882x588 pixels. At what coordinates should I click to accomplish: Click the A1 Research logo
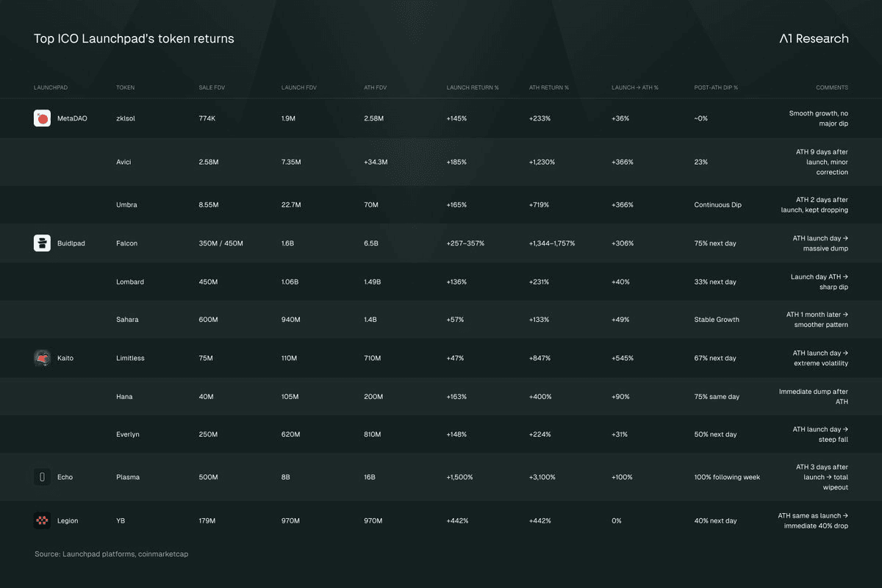click(814, 39)
